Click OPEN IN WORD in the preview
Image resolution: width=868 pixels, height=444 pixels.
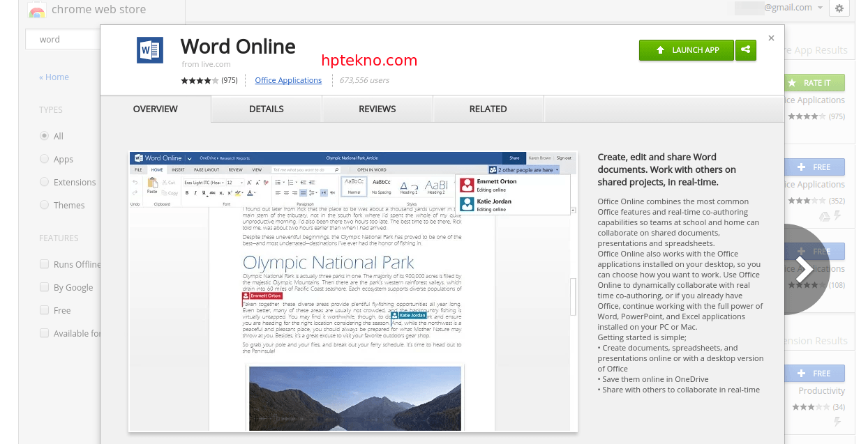pos(372,169)
